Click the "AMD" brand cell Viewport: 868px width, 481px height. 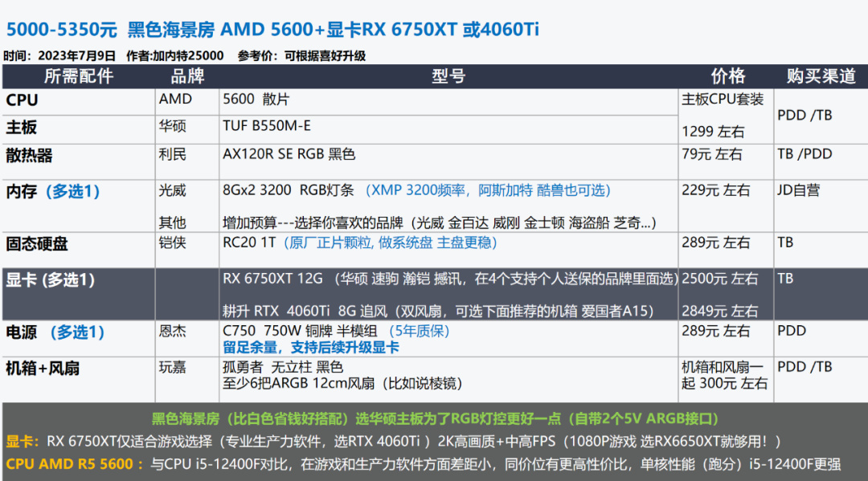point(175,99)
